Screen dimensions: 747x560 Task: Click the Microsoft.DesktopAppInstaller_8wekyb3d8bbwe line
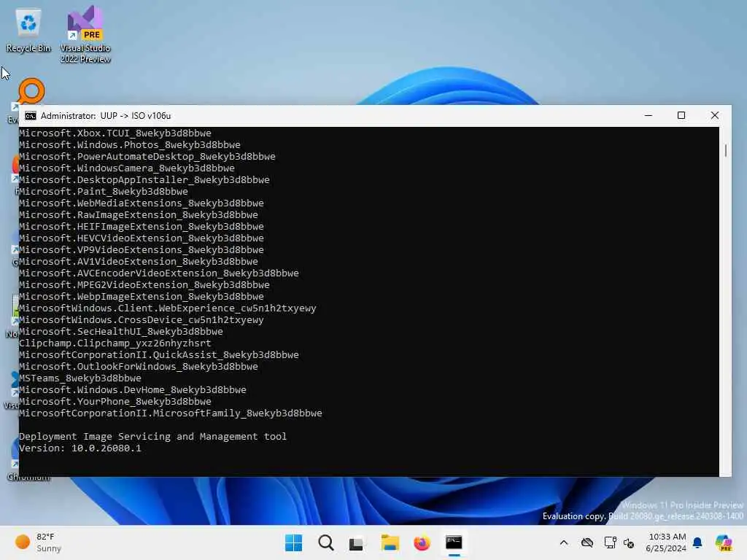click(x=144, y=179)
